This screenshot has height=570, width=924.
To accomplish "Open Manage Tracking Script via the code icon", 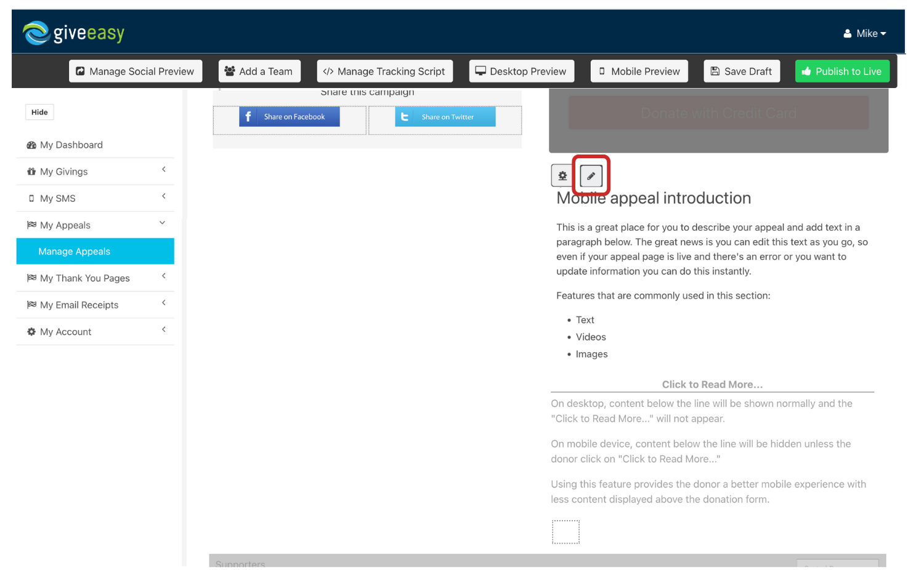I will click(328, 71).
